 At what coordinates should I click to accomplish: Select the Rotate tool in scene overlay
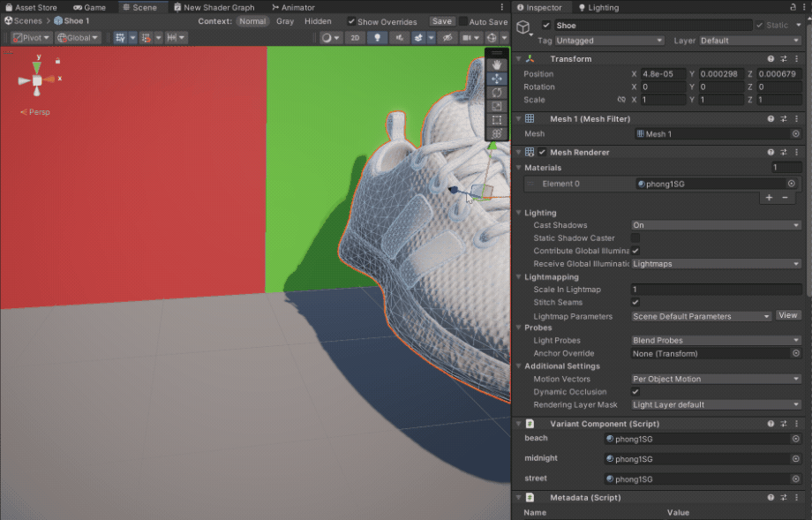497,93
